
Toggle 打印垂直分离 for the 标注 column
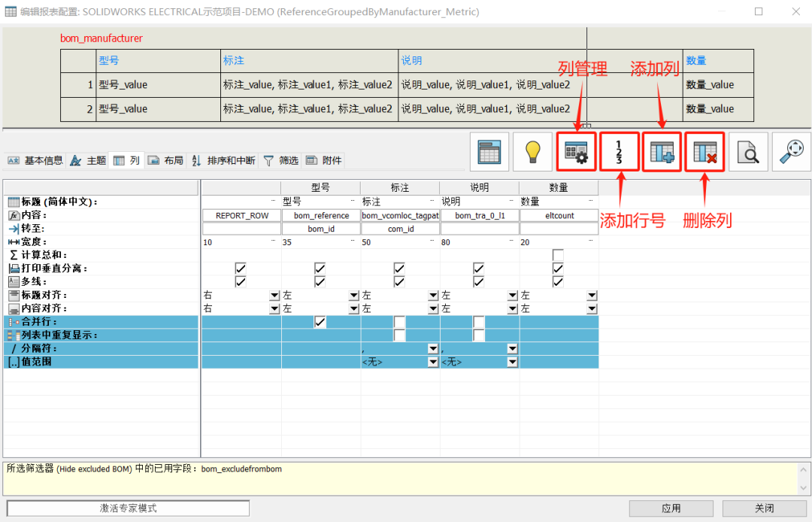(398, 269)
